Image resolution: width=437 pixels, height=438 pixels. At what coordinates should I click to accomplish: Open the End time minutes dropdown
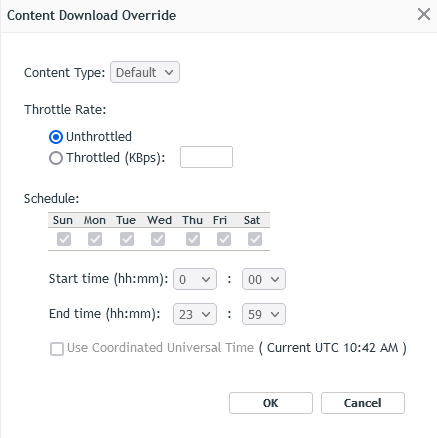[264, 314]
